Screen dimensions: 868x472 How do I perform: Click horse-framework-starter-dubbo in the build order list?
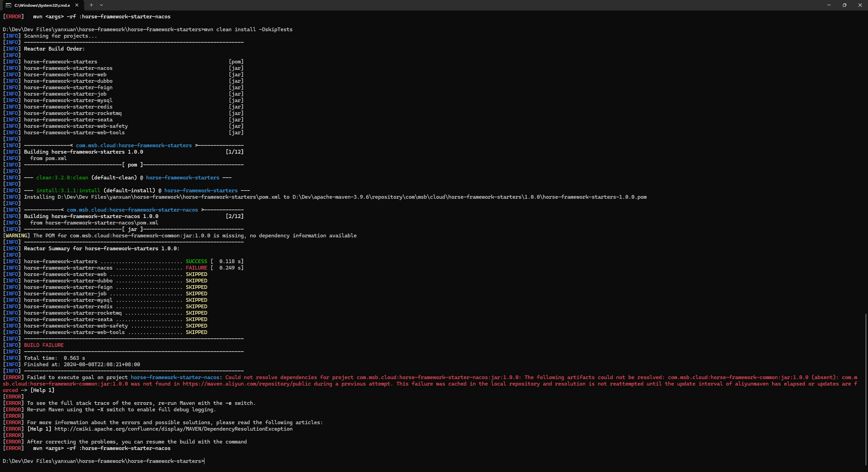pos(68,81)
